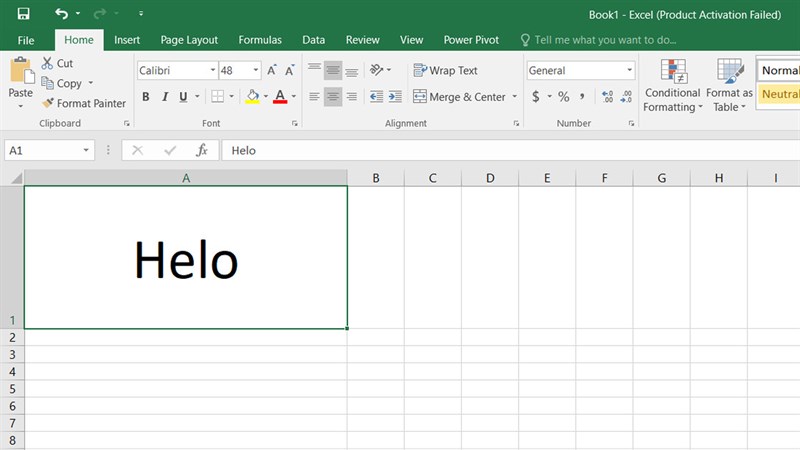This screenshot has width=800, height=450.
Task: Open Conditional Formatting menu
Action: [672, 85]
